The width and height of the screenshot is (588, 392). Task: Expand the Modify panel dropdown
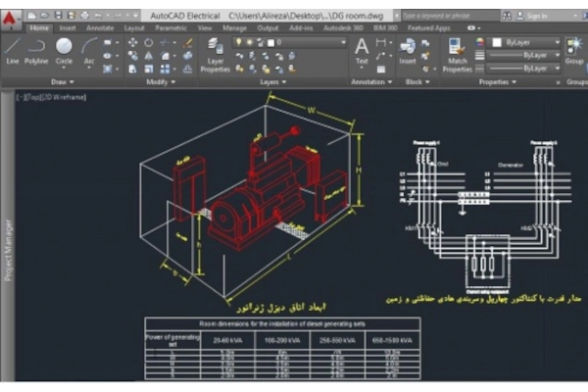161,81
